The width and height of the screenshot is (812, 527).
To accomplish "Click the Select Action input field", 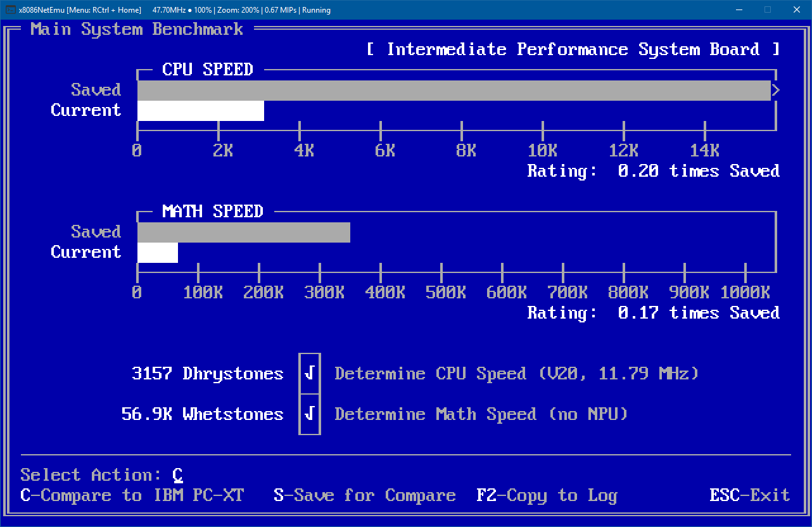I will 178,475.
